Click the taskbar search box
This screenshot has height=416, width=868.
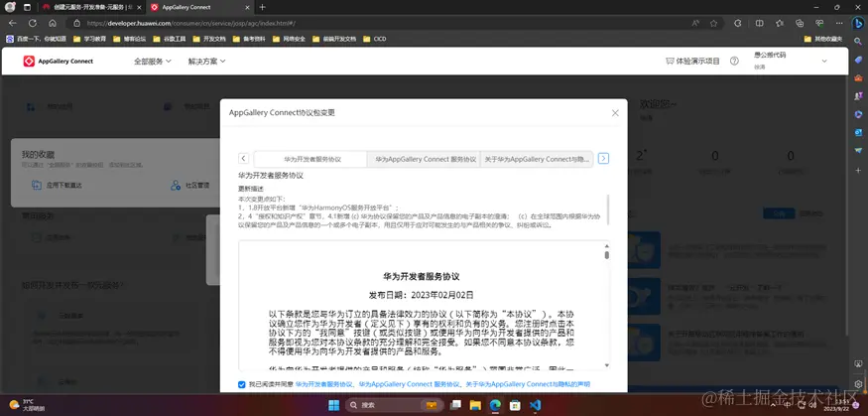coord(394,405)
